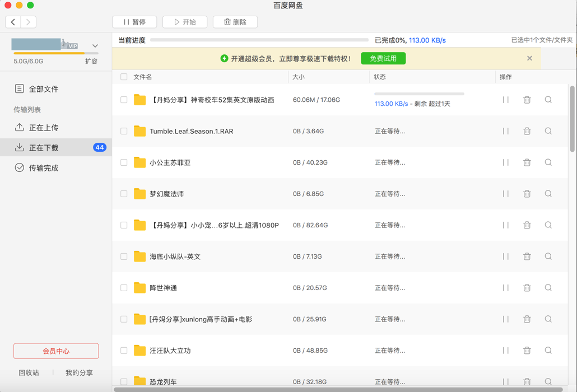Click the 文件名 column header
577x392 pixels.
point(143,77)
